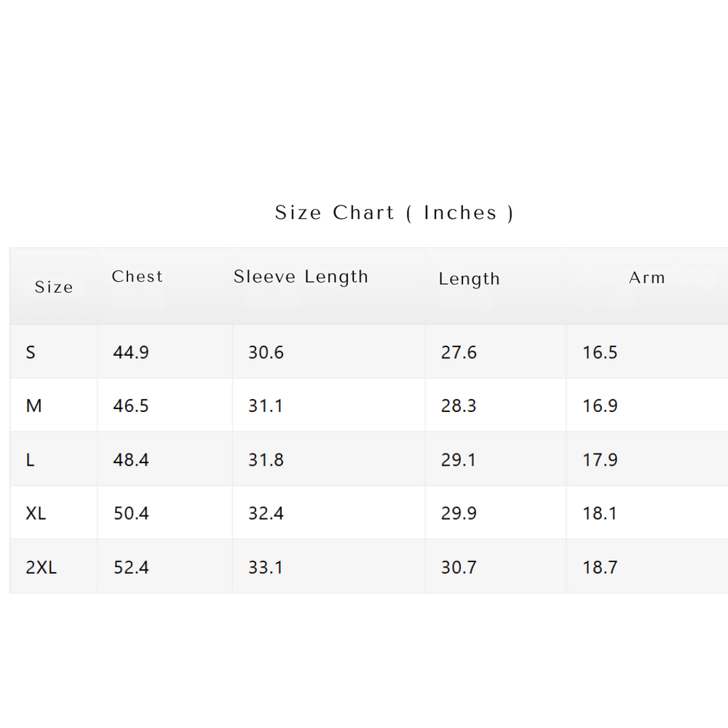Select the L size row label
The image size is (728, 728).
coord(30,459)
